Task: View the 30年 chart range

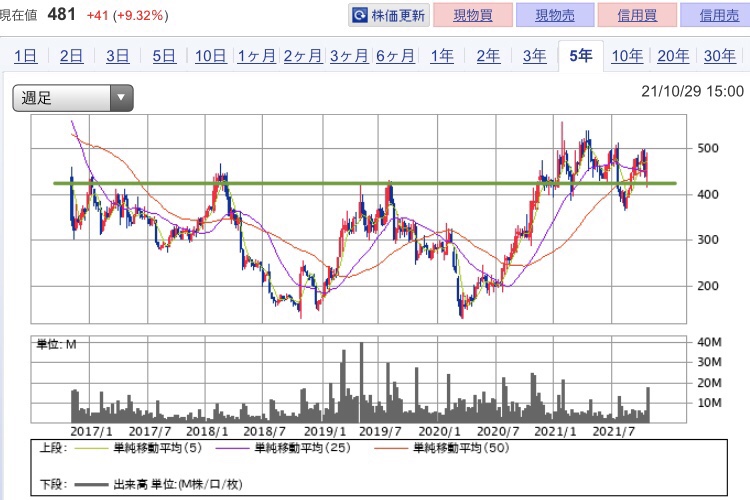Action: click(719, 56)
